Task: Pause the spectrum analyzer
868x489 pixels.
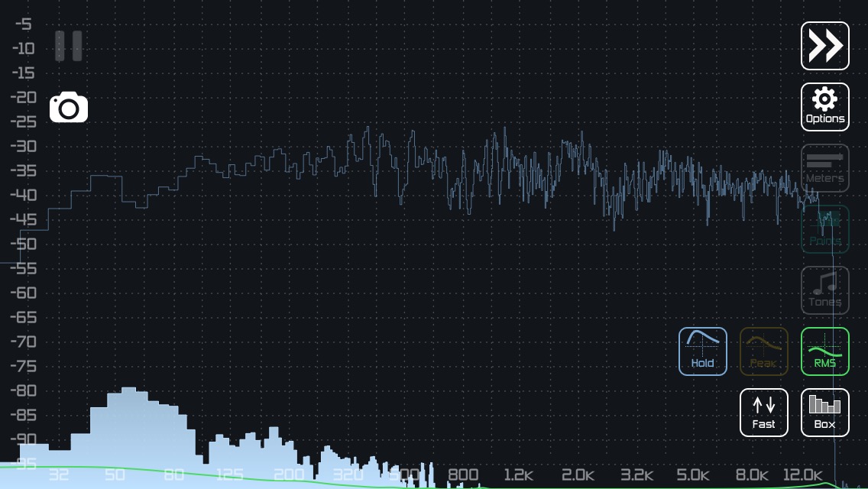Action: (x=69, y=46)
